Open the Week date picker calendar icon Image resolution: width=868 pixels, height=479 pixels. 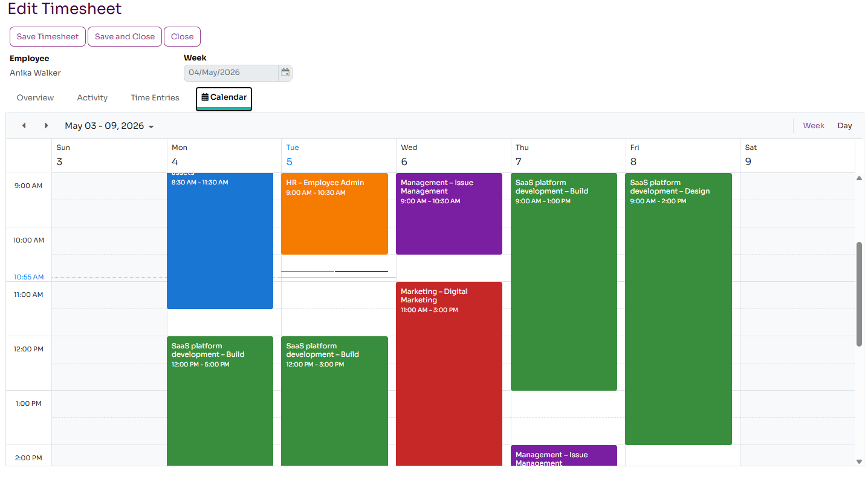click(x=285, y=73)
